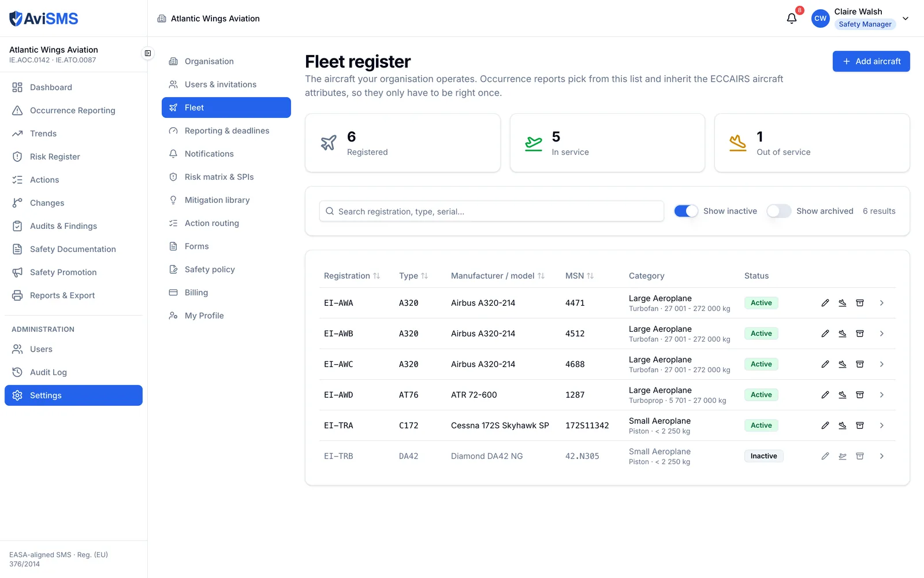Open Reporting & deadlines settings
This screenshot has height=578, width=924.
[x=226, y=131]
